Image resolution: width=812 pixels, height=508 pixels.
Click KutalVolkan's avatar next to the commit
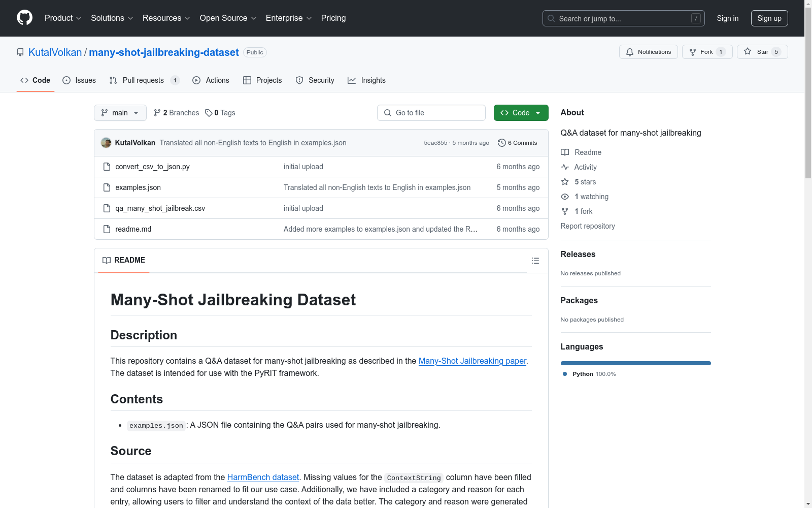click(106, 143)
